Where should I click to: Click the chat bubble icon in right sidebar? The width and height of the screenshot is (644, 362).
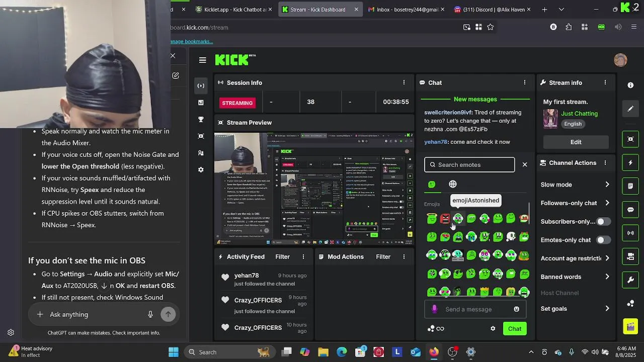tap(630, 210)
